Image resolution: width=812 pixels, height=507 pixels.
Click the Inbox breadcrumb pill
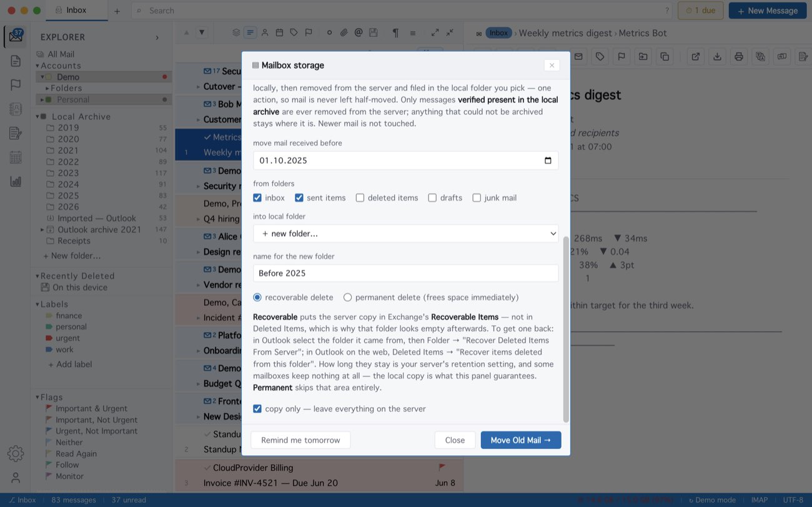[498, 33]
